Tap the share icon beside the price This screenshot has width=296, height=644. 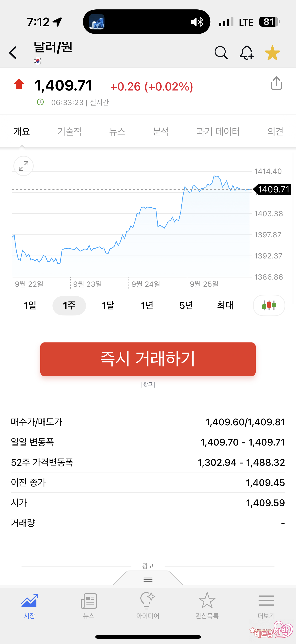[276, 83]
